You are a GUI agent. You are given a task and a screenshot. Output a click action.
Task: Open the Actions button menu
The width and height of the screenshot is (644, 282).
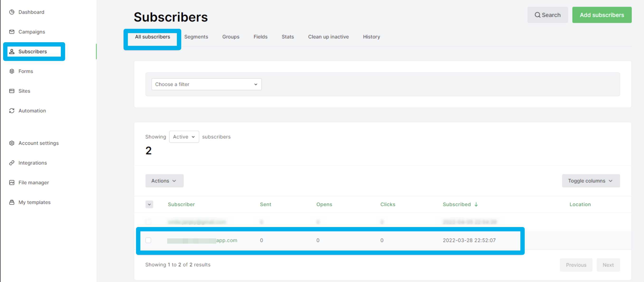(x=164, y=181)
